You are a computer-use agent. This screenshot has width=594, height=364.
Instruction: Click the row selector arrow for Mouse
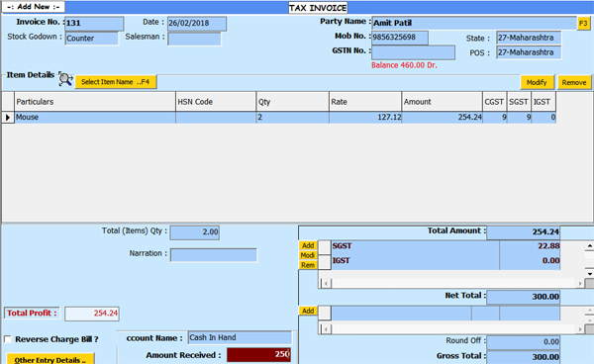8,118
